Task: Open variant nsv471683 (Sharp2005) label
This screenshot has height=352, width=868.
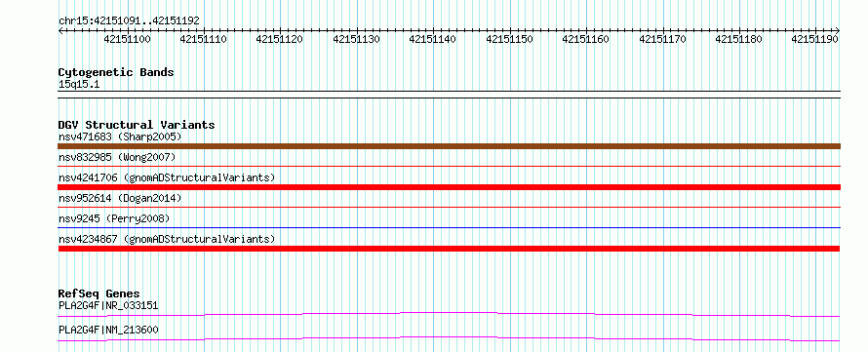Action: [x=120, y=137]
